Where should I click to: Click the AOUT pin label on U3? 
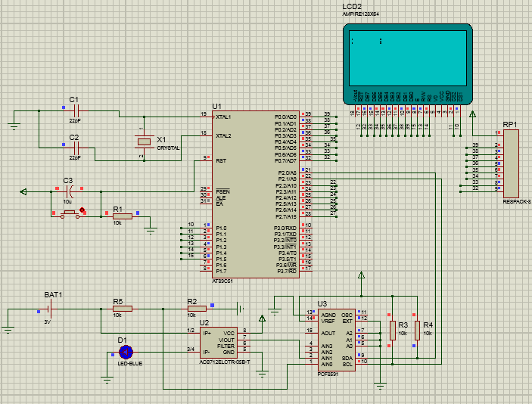328,334
